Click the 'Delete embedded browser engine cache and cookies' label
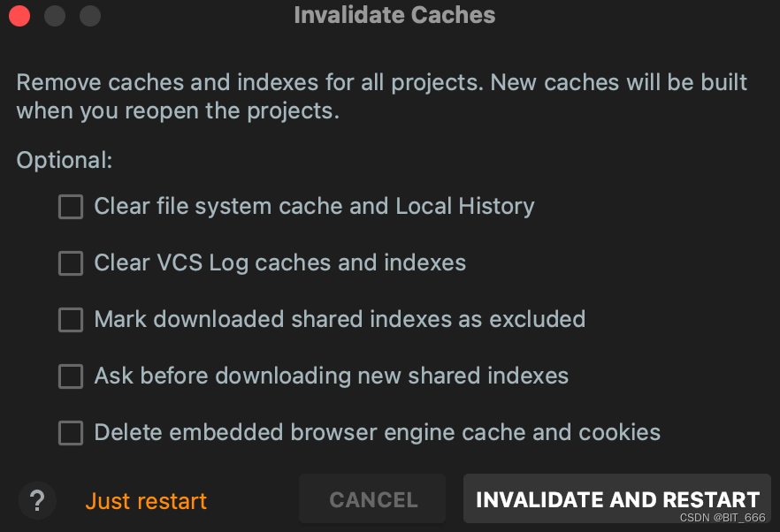The height and width of the screenshot is (532, 780). tap(377, 433)
